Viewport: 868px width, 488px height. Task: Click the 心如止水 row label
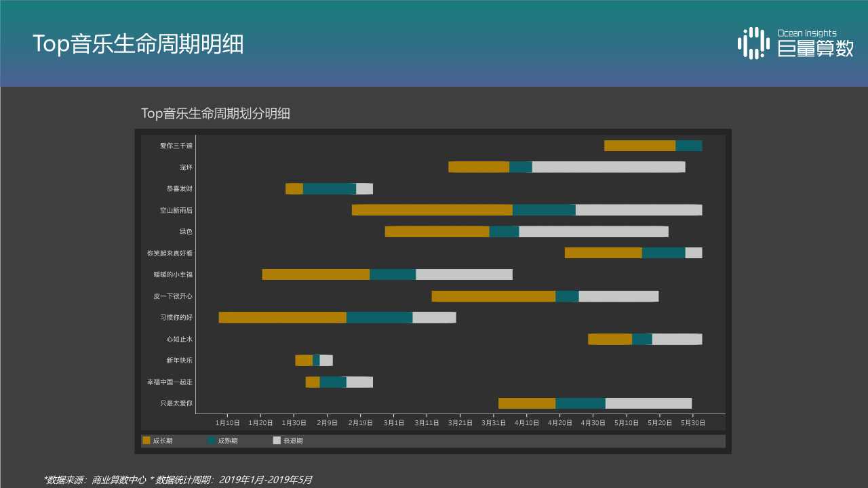click(x=180, y=339)
